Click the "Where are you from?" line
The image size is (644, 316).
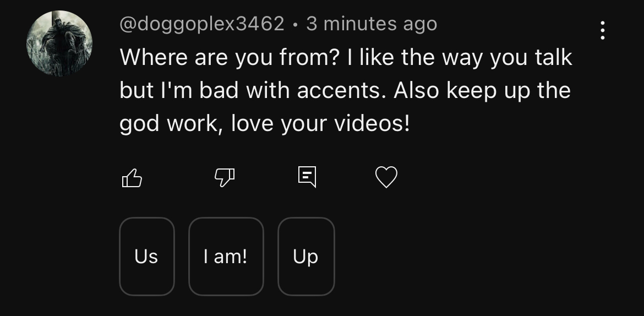tap(228, 58)
